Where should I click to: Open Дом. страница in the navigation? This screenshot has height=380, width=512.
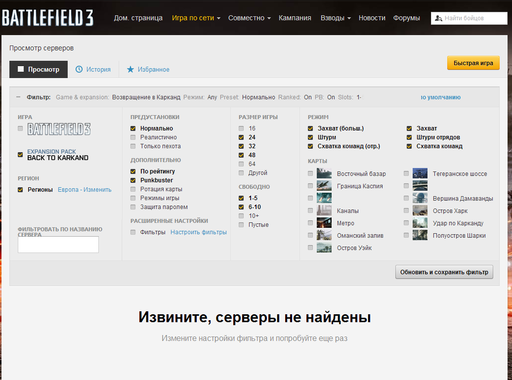(x=138, y=18)
